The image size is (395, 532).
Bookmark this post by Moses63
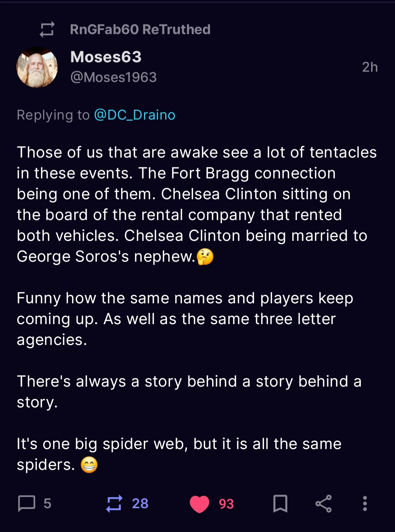280,503
